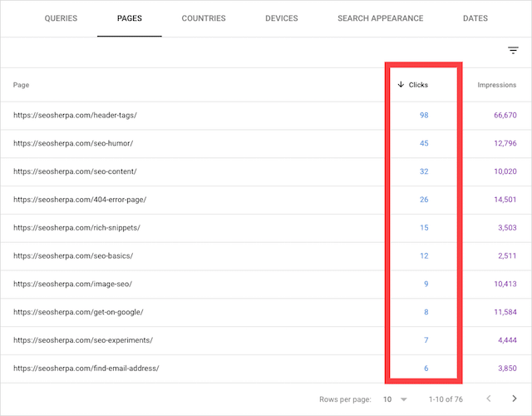This screenshot has width=532, height=416.
Task: Select the seo-content page URL
Action: point(75,171)
